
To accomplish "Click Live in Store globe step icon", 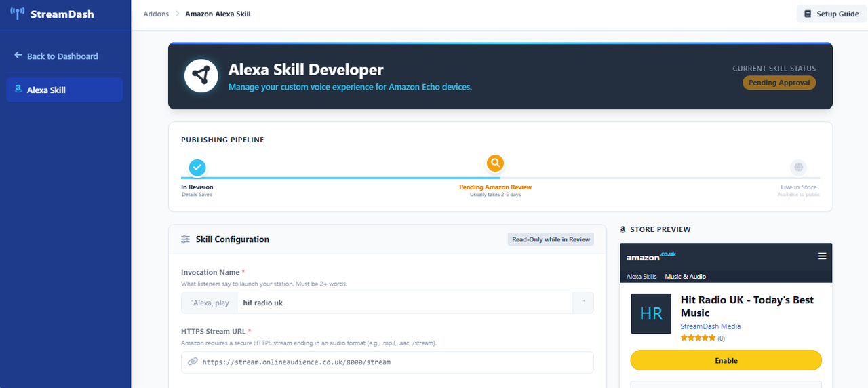I will coord(799,167).
